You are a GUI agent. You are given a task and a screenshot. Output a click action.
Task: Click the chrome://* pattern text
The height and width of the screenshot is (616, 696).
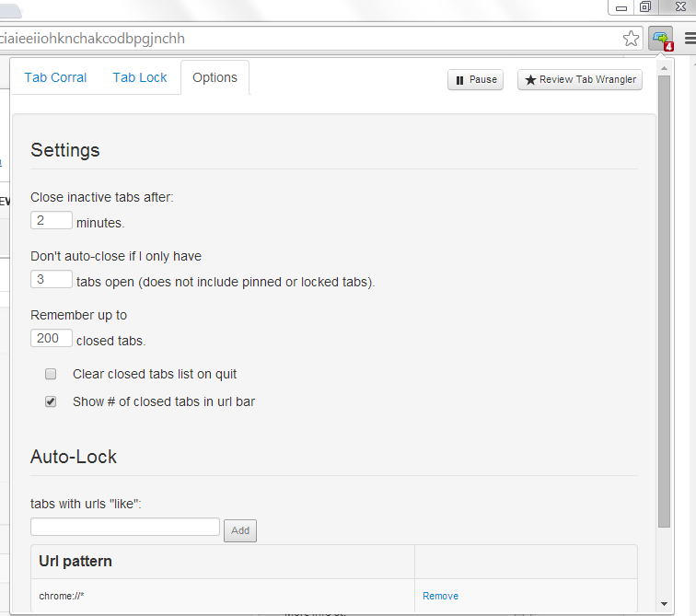click(62, 596)
